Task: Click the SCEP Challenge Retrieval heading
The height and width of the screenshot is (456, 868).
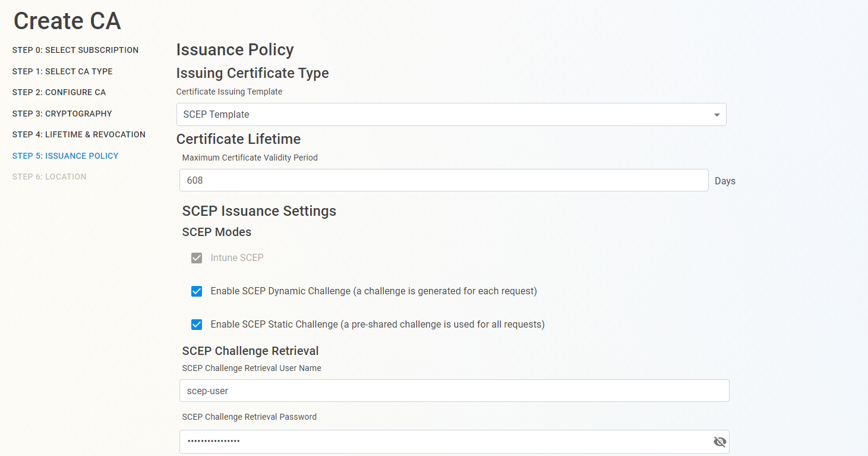Action: (251, 351)
